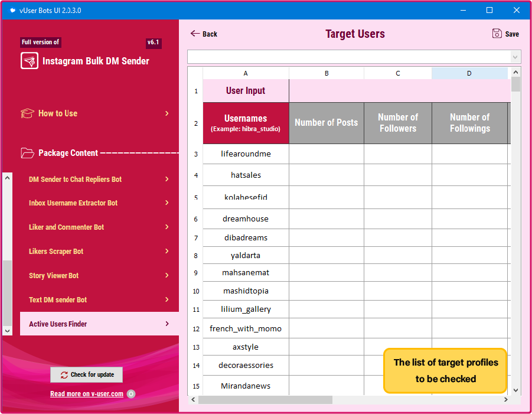This screenshot has height=414, width=532.
Task: Select the yaldarta username cell
Action: (x=246, y=255)
